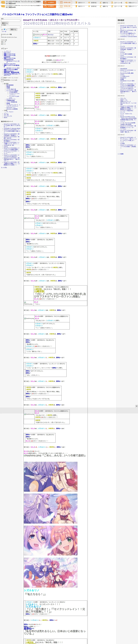Screen dimensions: 138x644
Task: Open the 会議室 board link
Action: point(8,88)
